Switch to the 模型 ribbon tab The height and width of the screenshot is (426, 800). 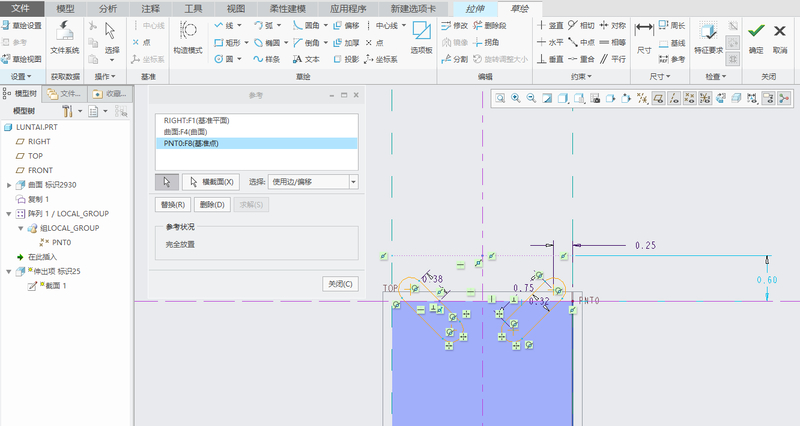pyautogui.click(x=65, y=9)
